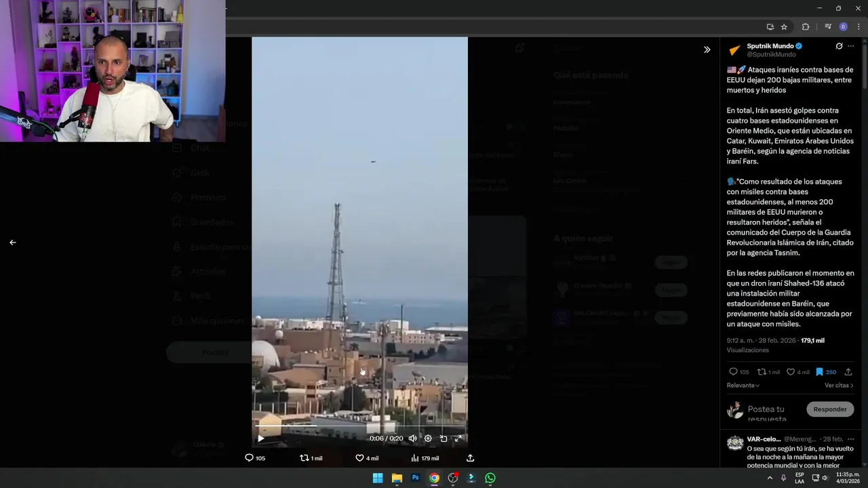Open the Chrome extensions puzzle icon

(x=806, y=26)
